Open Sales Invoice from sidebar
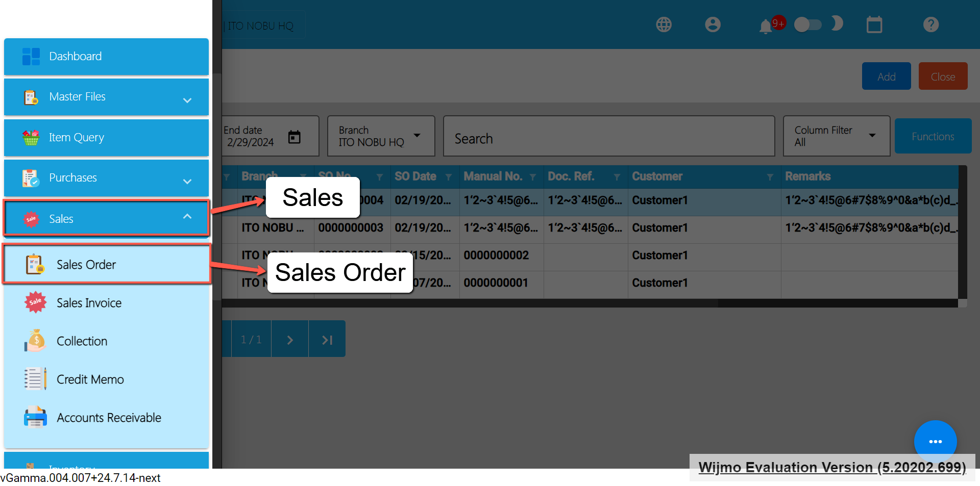This screenshot has height=486, width=980. click(x=89, y=303)
